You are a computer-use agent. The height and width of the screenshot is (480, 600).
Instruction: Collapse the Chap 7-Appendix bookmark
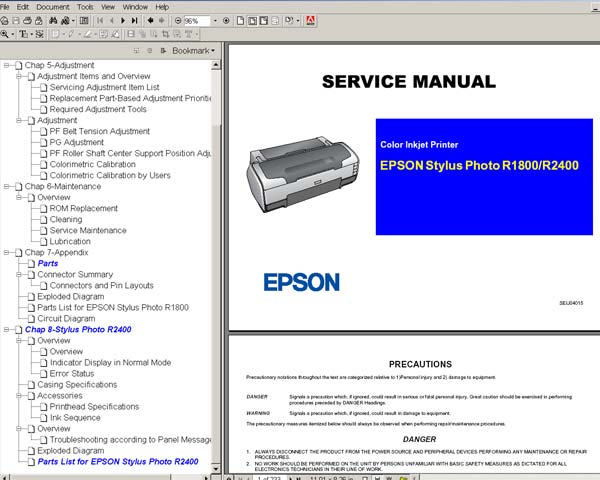[x=7, y=253]
